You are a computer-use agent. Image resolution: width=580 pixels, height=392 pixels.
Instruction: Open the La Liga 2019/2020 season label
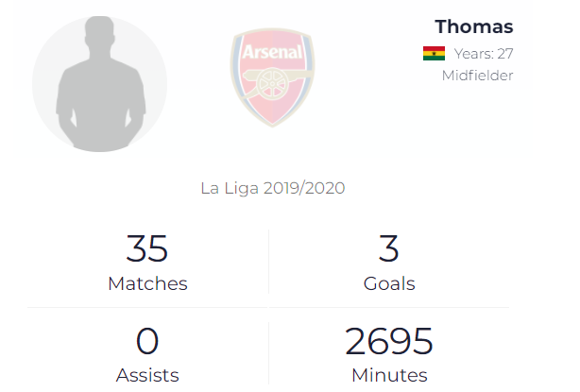click(273, 188)
